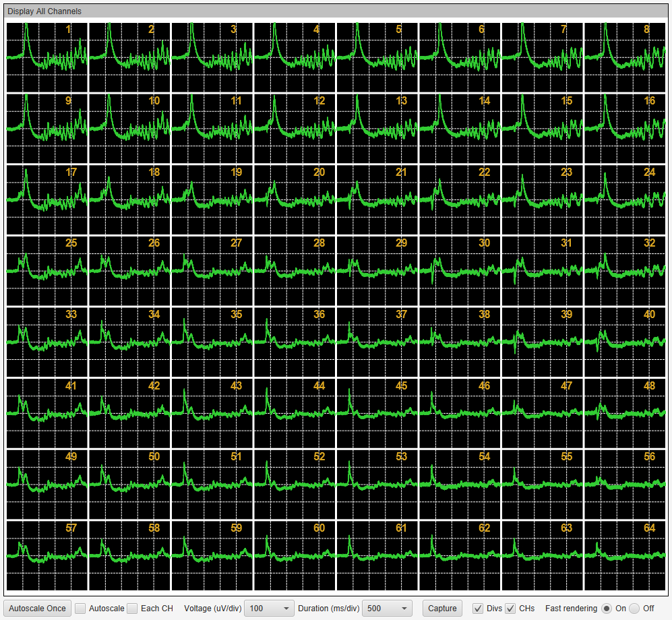Uncheck the CHs checkbox

click(510, 609)
